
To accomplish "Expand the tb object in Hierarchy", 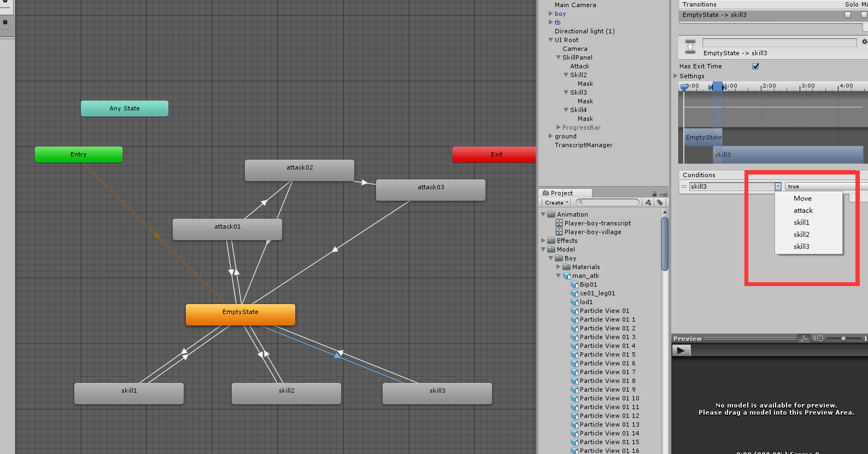I will tap(551, 22).
